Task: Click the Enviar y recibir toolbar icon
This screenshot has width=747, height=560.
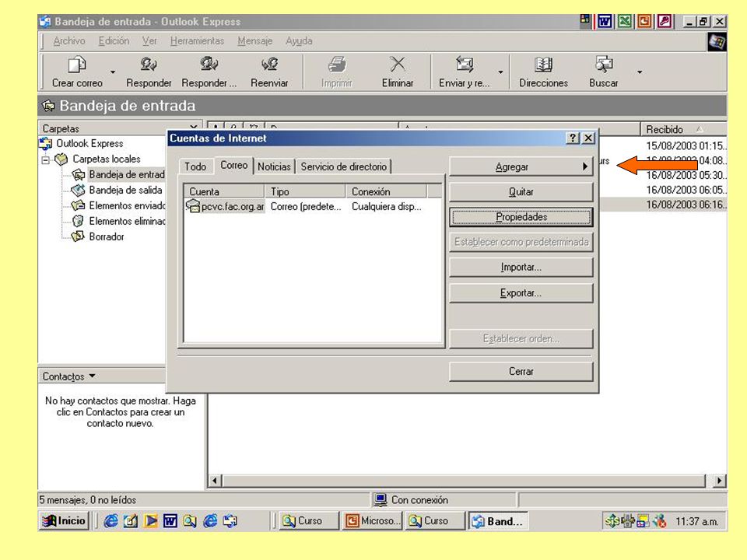Action: 465,65
